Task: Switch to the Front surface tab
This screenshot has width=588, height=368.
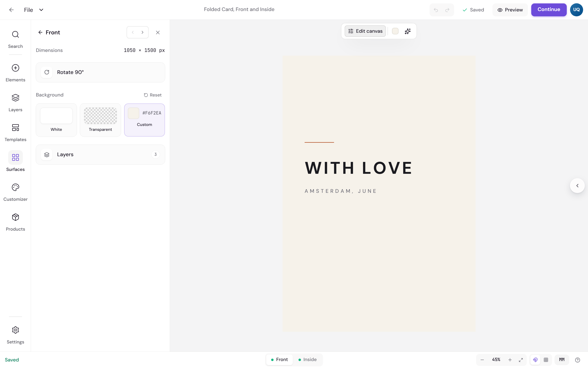Action: pos(280,360)
